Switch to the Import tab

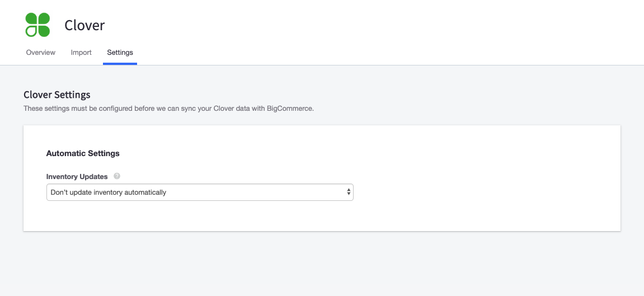(x=81, y=53)
